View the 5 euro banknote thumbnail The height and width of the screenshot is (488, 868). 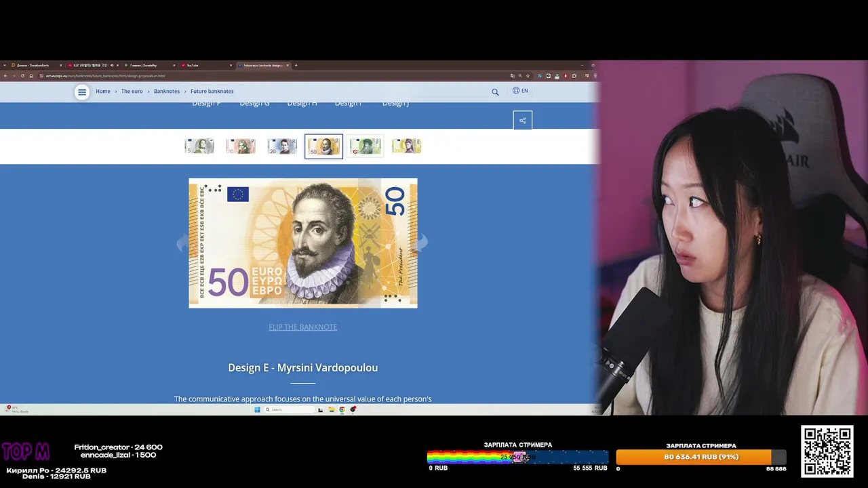coord(199,146)
